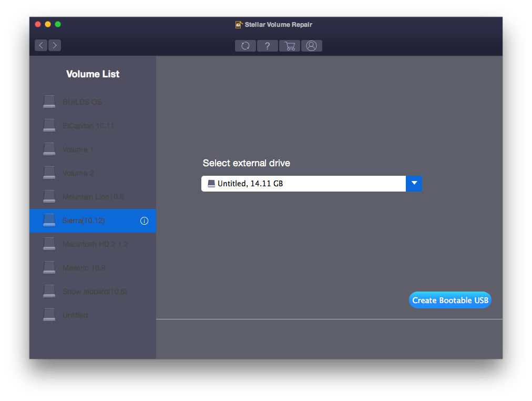
Task: Click drive icon beside Volume 1
Action: [49, 149]
